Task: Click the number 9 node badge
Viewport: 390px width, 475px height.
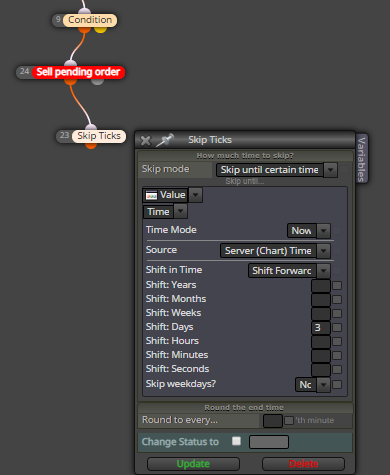Action: tap(58, 19)
